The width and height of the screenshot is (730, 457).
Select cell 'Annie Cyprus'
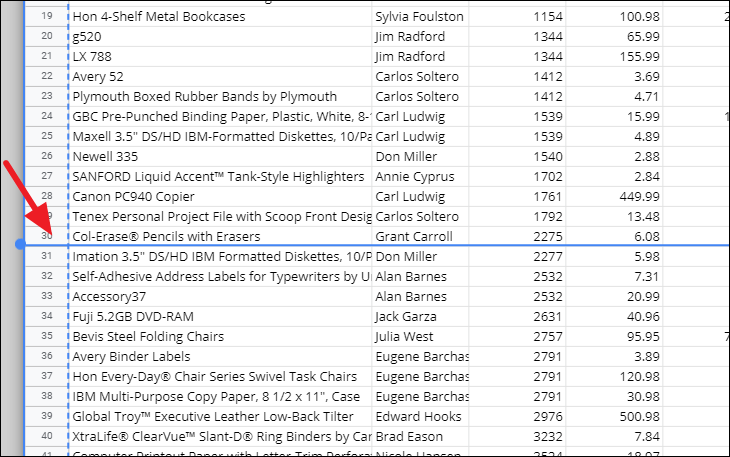click(x=420, y=176)
